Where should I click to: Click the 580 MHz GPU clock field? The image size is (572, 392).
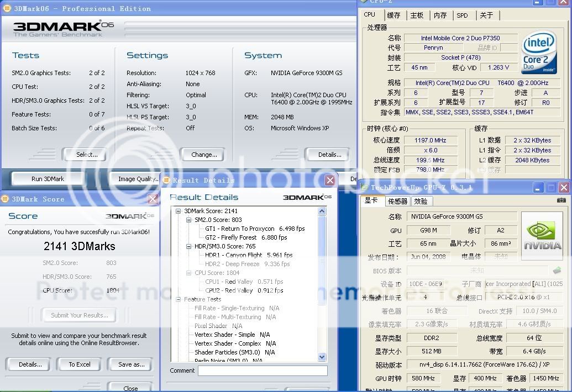coord(423,378)
